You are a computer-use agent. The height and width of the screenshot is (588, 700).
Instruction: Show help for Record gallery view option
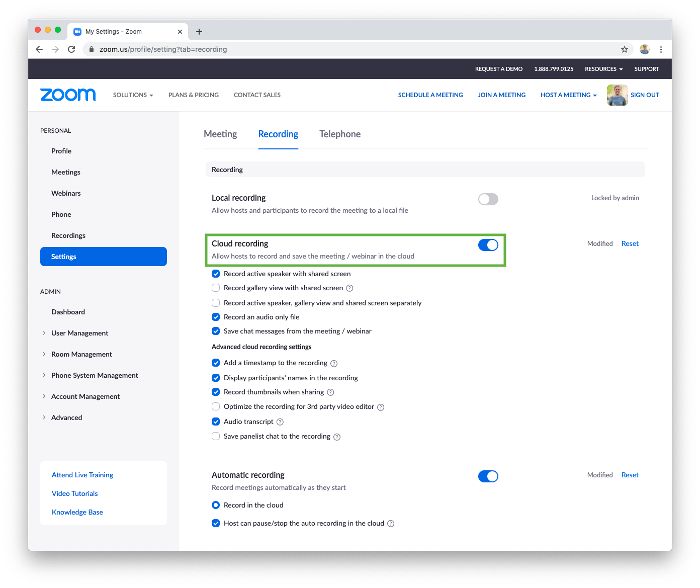[x=349, y=288]
